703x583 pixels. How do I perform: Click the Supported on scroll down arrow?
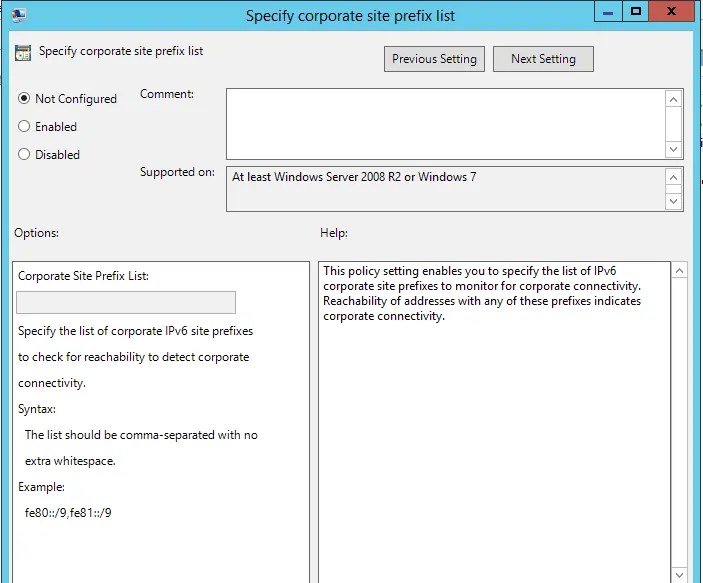673,201
